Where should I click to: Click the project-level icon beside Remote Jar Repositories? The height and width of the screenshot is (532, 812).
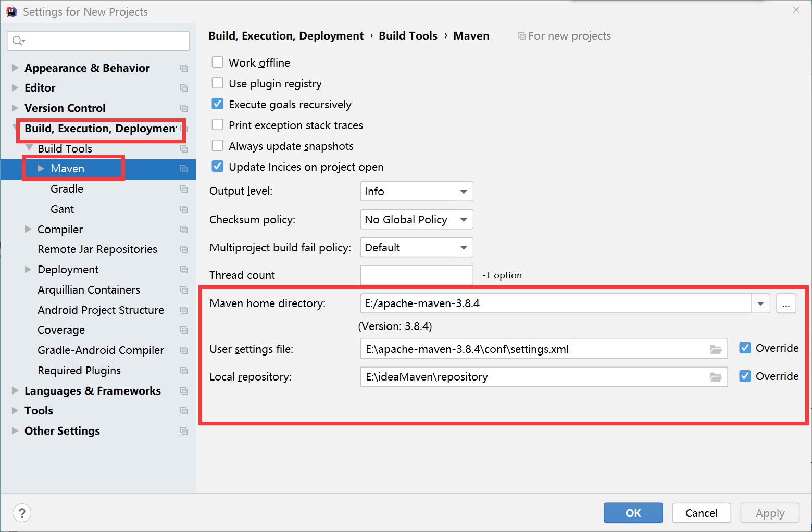tap(184, 249)
